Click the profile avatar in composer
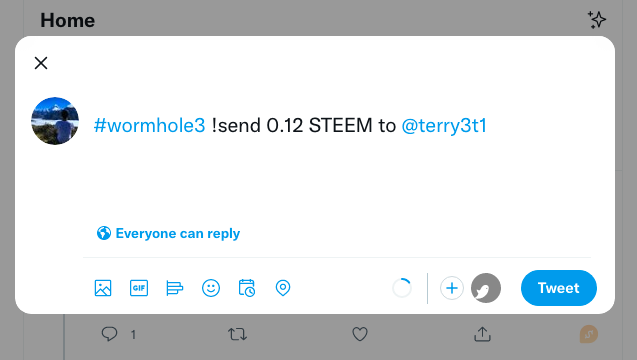The height and width of the screenshot is (360, 637). [x=55, y=121]
